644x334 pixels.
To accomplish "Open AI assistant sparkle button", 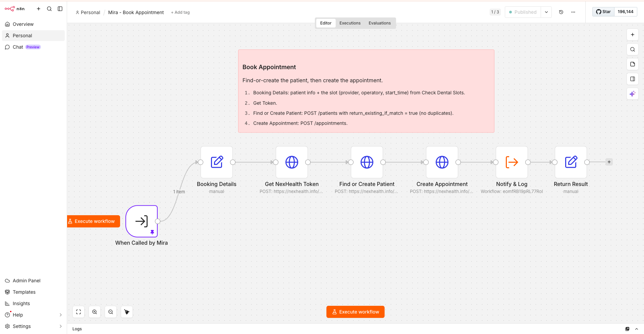I will click(x=633, y=94).
